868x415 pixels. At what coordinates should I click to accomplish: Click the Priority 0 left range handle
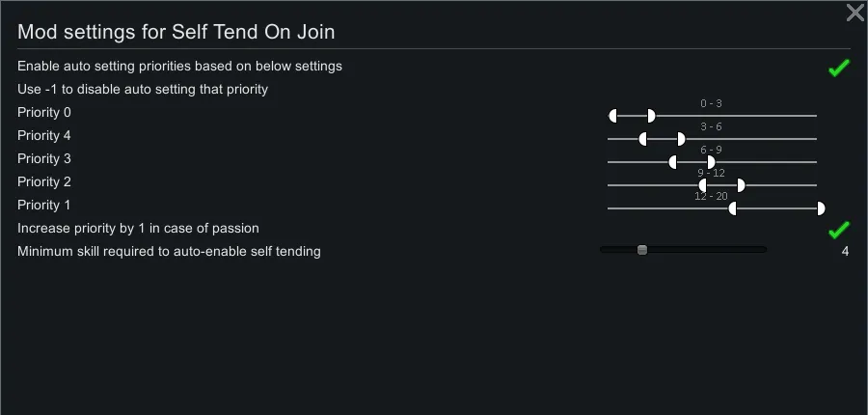pos(613,116)
